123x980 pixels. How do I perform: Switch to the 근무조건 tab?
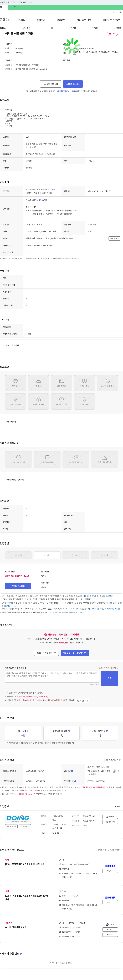tap(27, 28)
